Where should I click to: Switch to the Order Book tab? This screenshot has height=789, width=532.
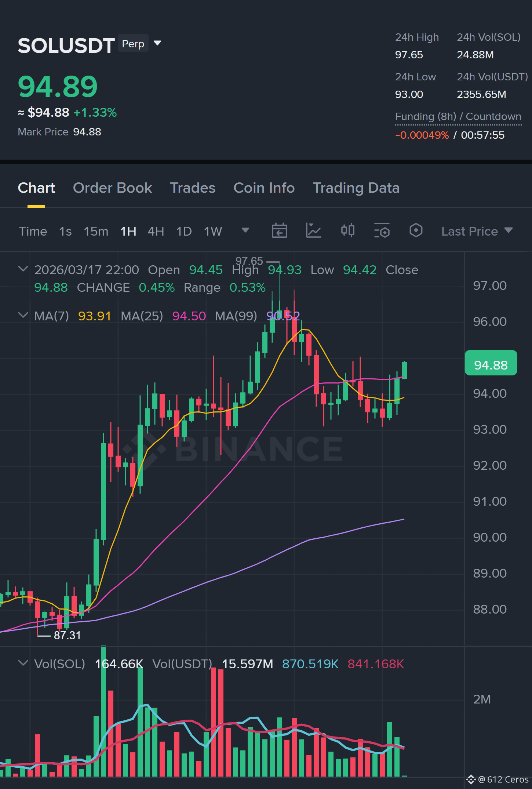point(112,188)
